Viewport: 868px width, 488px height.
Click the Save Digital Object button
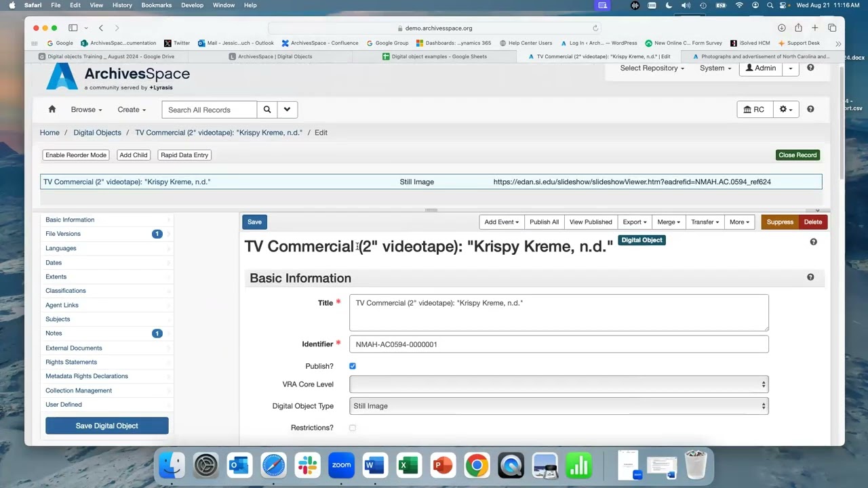pos(107,426)
